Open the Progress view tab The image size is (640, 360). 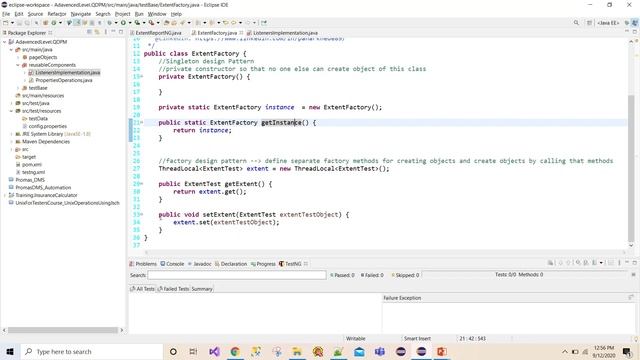point(263,264)
